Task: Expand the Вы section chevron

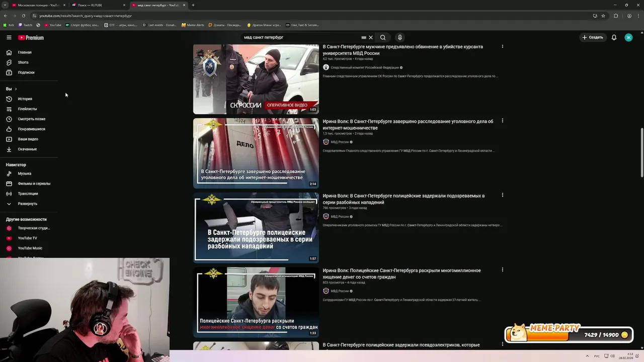Action: click(x=16, y=89)
